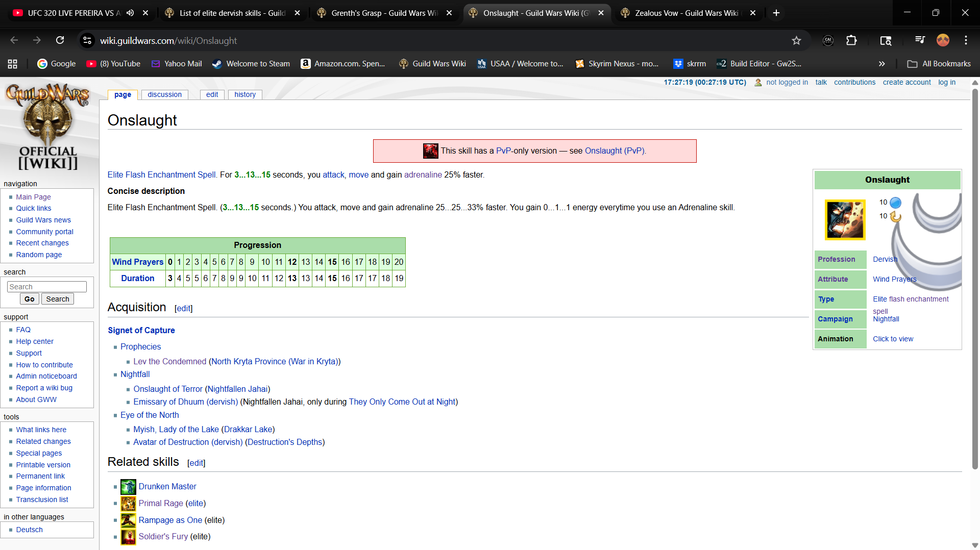Switch to the Grenth's Grasp tab
Image resolution: width=980 pixels, height=550 pixels.
click(385, 13)
